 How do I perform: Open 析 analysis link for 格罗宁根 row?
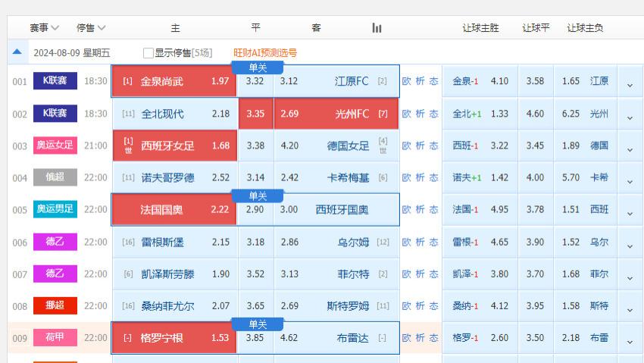(x=420, y=338)
